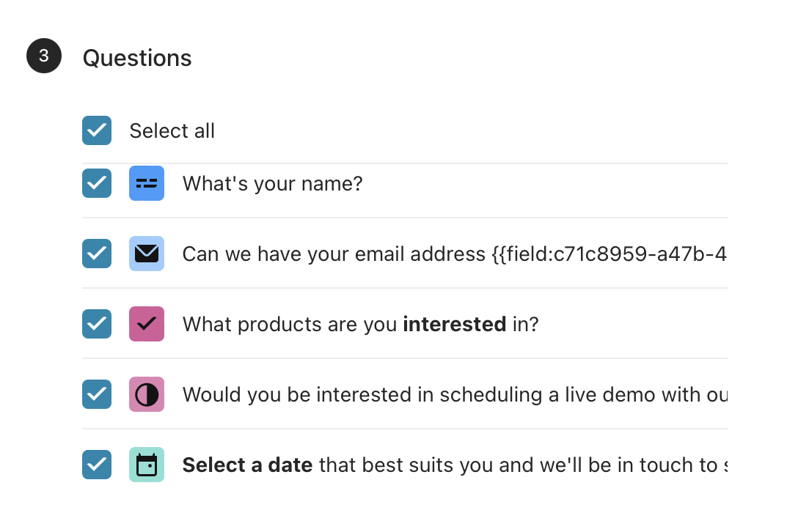Toggle the Select all checkbox

tap(97, 130)
